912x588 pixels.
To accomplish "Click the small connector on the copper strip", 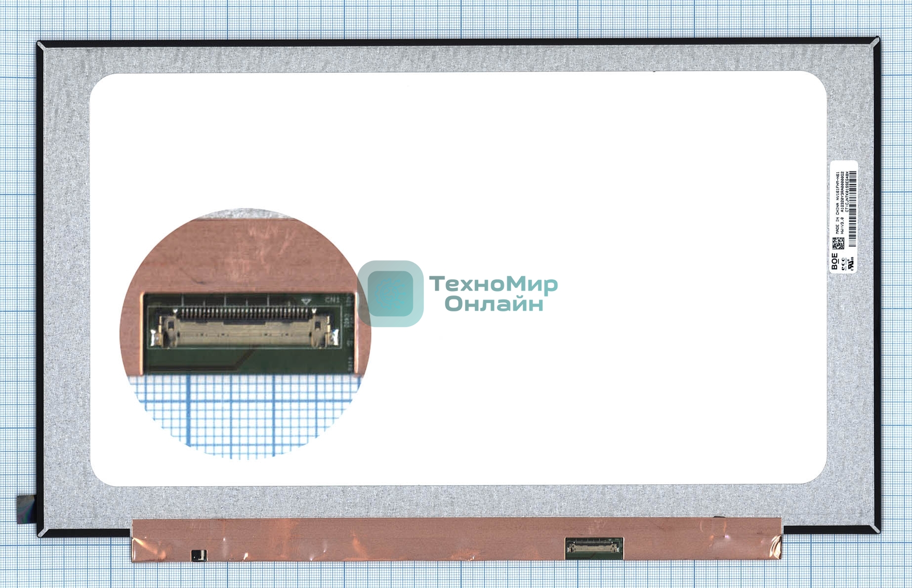I will (x=594, y=547).
